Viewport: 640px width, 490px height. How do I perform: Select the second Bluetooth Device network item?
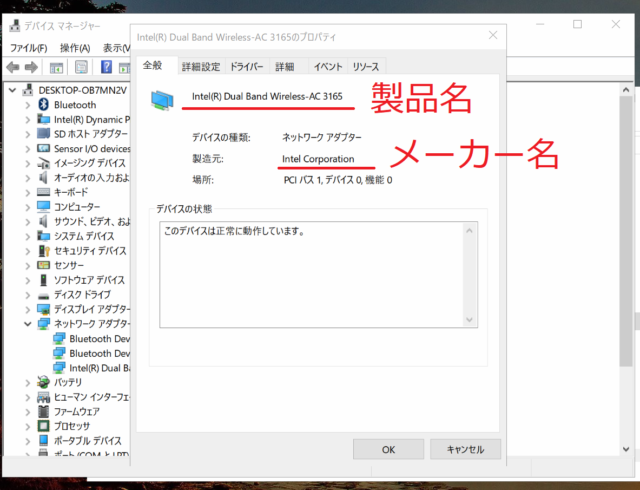click(100, 353)
